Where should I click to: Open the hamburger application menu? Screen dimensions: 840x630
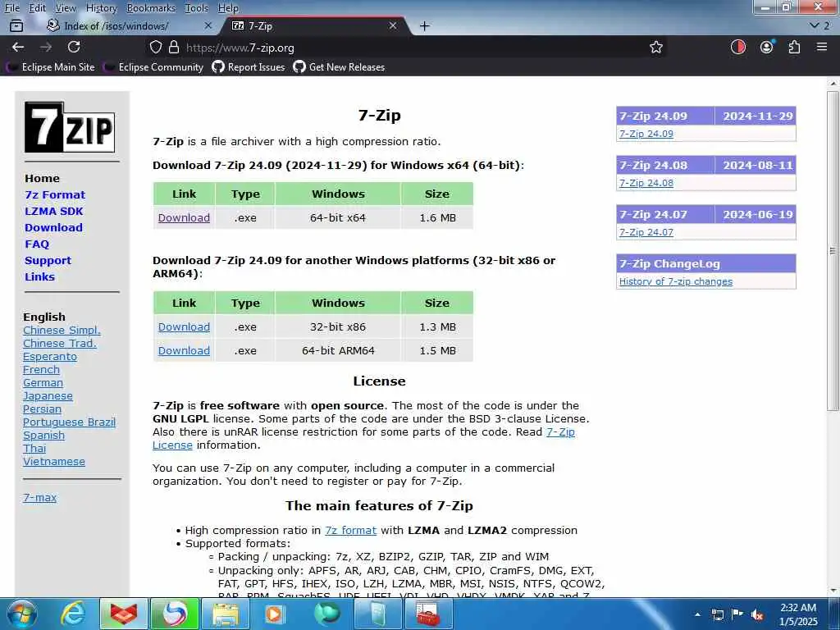(822, 47)
